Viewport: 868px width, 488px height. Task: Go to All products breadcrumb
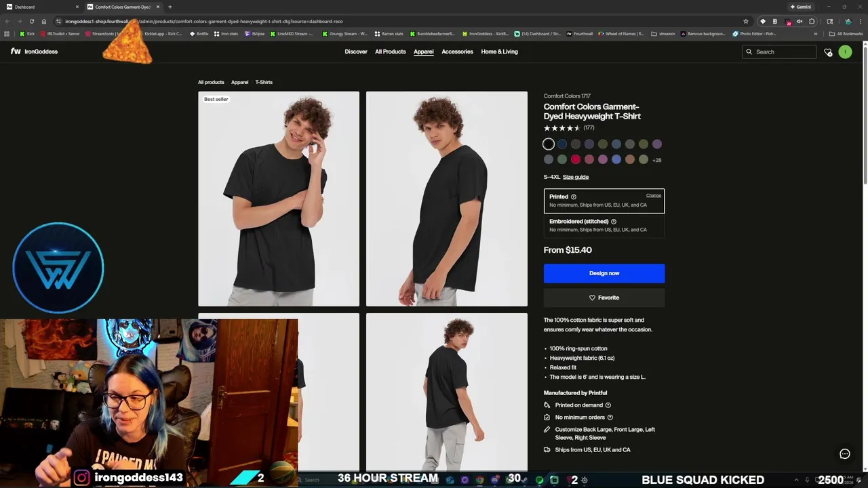click(x=211, y=83)
